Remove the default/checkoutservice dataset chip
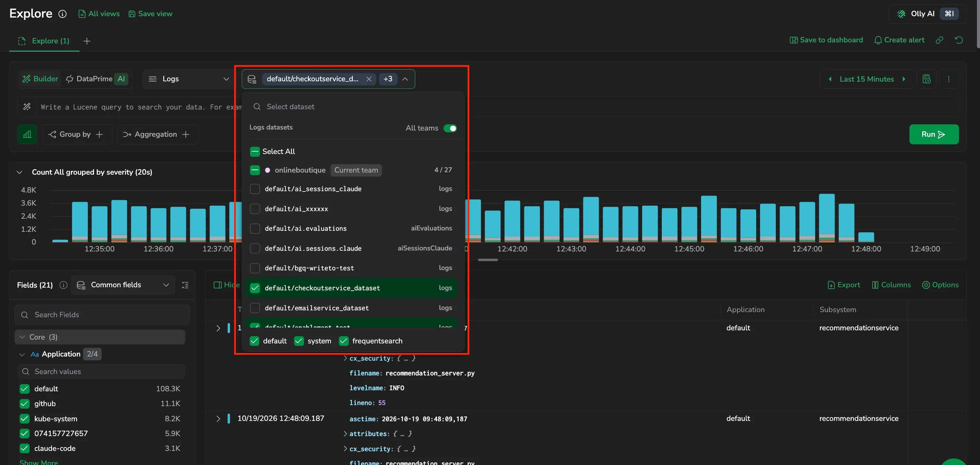Image resolution: width=980 pixels, height=465 pixels. pyautogui.click(x=369, y=79)
